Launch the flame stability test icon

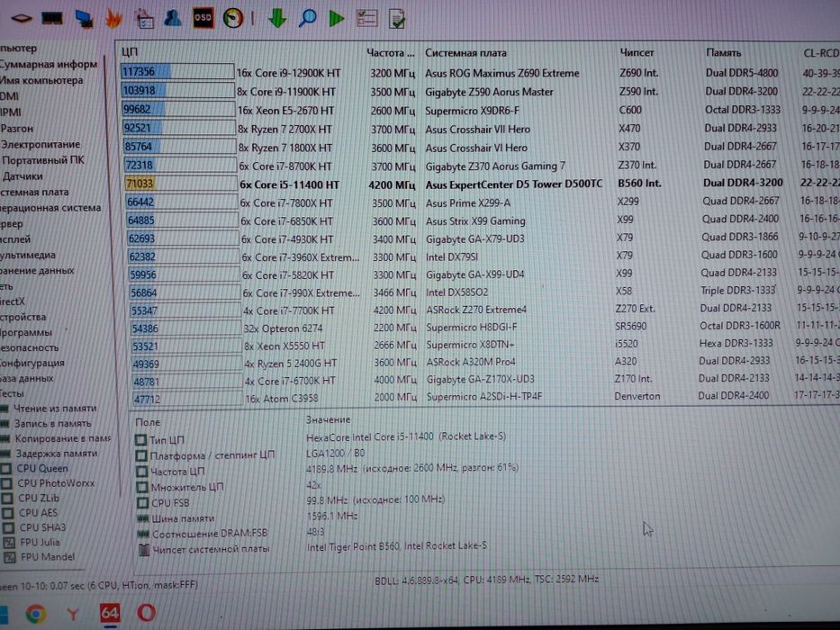(x=113, y=19)
